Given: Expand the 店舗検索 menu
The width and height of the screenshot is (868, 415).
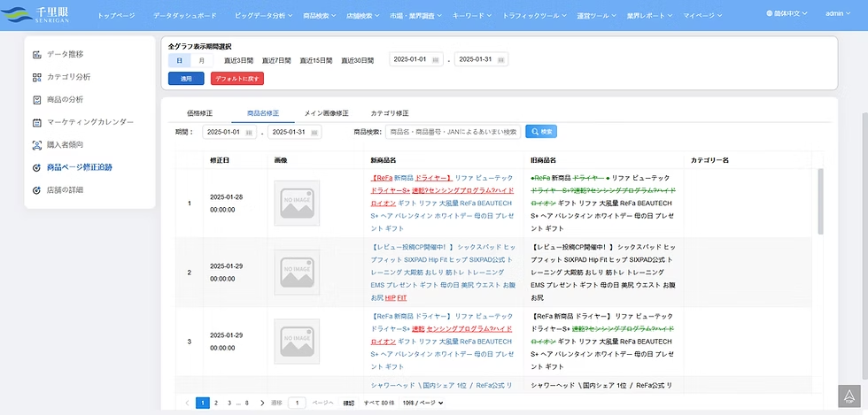Looking at the screenshot, I should (x=362, y=16).
